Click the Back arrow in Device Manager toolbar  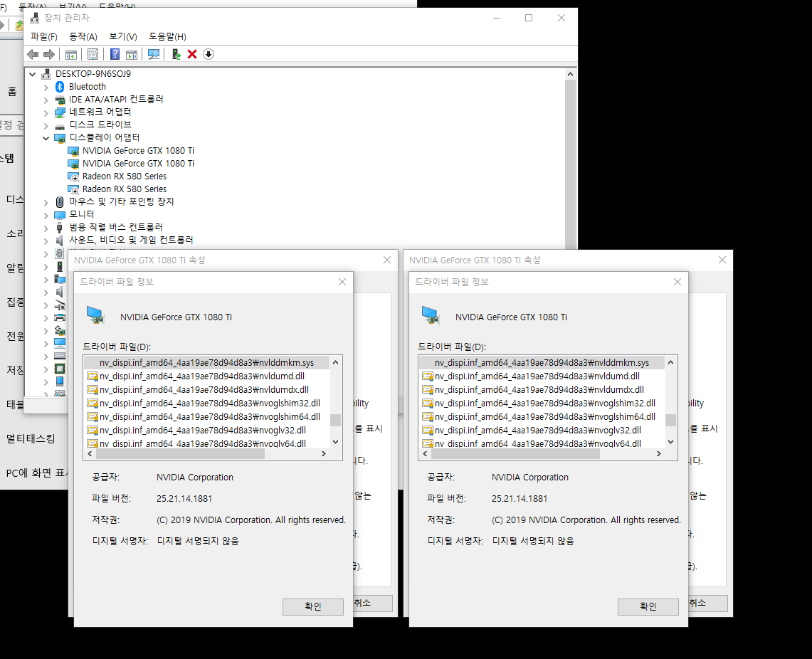tap(33, 54)
